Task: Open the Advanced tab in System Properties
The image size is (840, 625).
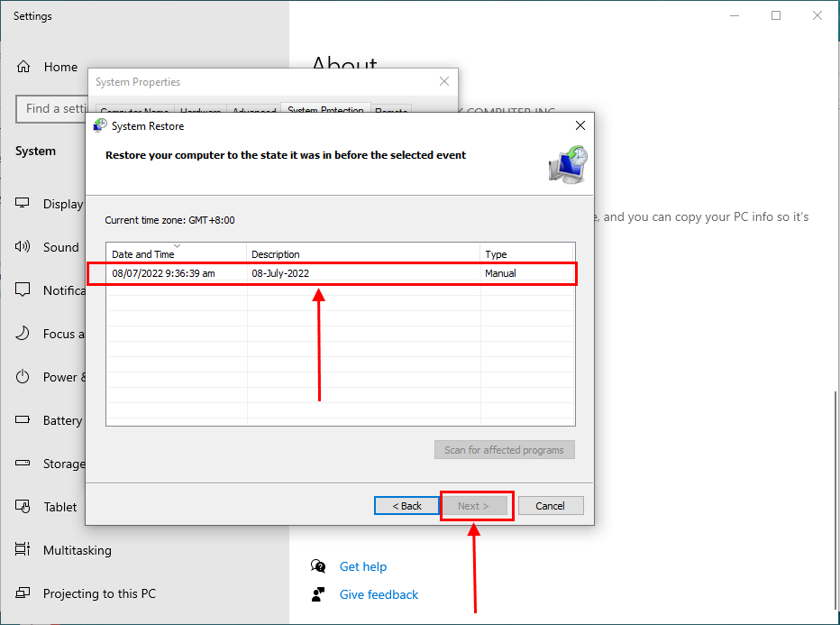Action: (x=254, y=109)
